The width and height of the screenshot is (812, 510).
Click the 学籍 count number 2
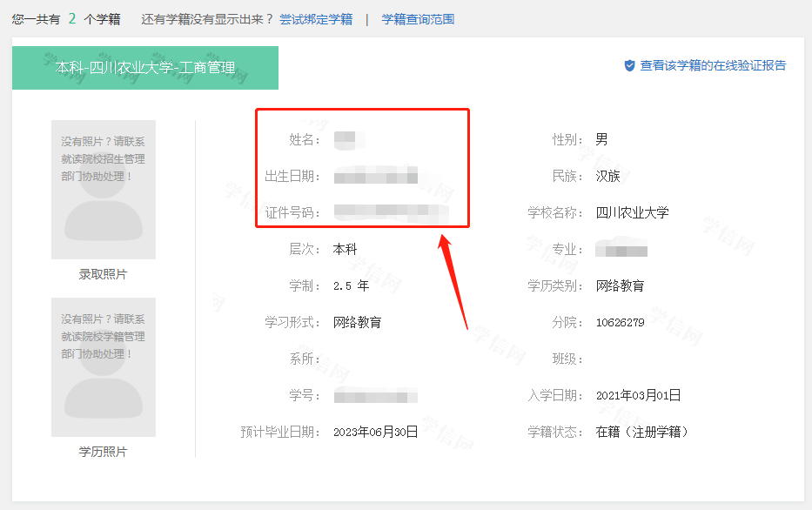72,18
